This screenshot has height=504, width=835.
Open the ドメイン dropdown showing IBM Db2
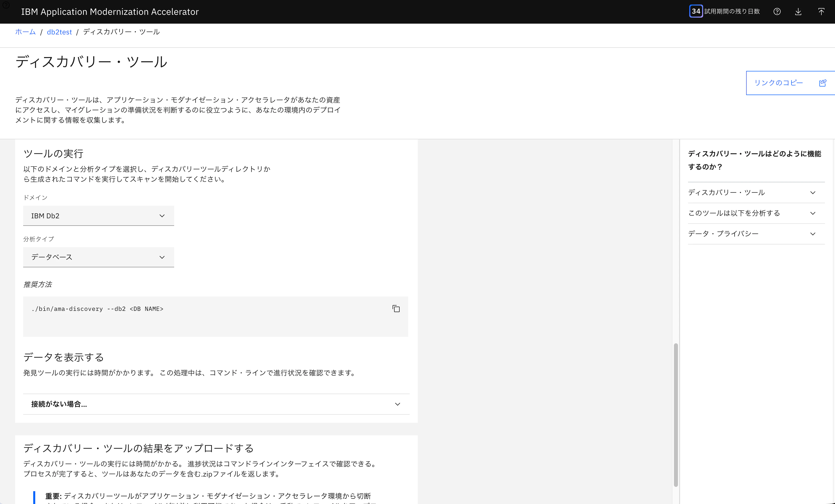[x=99, y=216]
